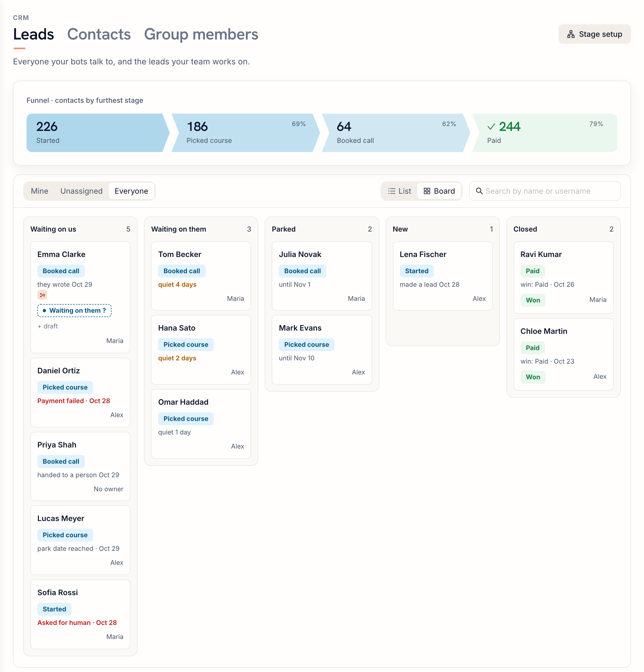Viewport: 644px width, 672px height.
Task: Open Lucas Meyer's lead card
Action: pos(80,540)
